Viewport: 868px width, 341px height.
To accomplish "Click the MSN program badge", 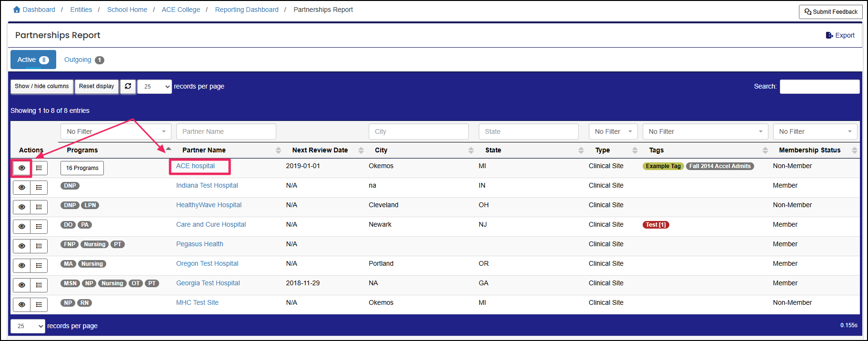I will pyautogui.click(x=71, y=283).
